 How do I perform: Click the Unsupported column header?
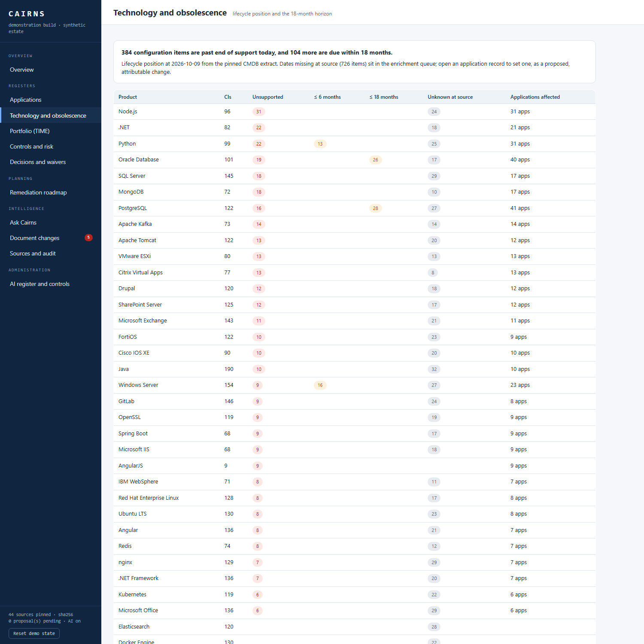(x=267, y=97)
